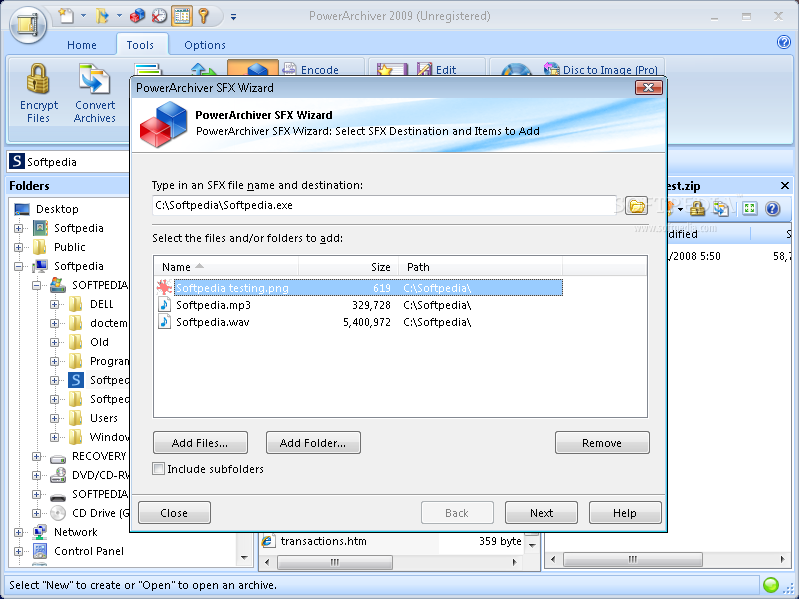The image size is (799, 599).
Task: Open help via blue question mark in ribbon
Action: click(x=783, y=42)
